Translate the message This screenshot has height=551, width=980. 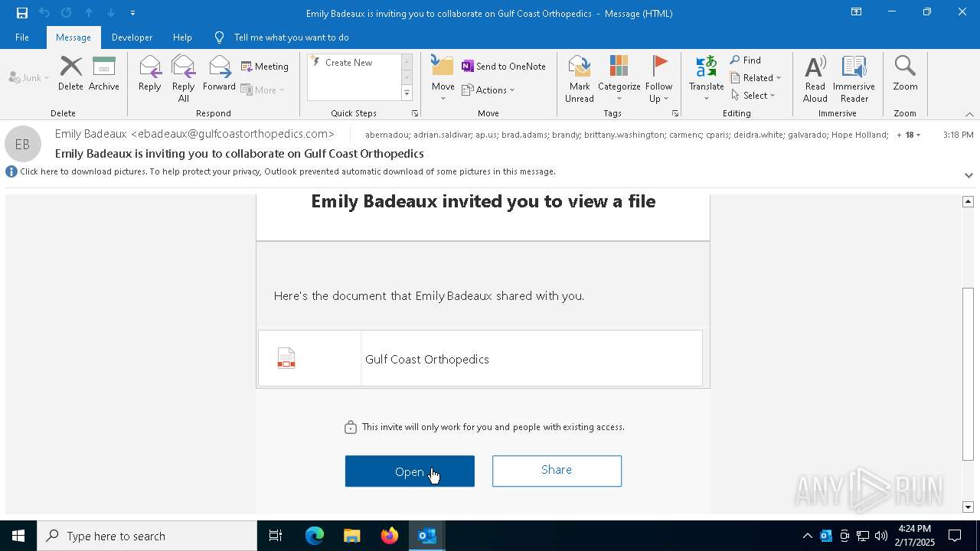(x=706, y=79)
